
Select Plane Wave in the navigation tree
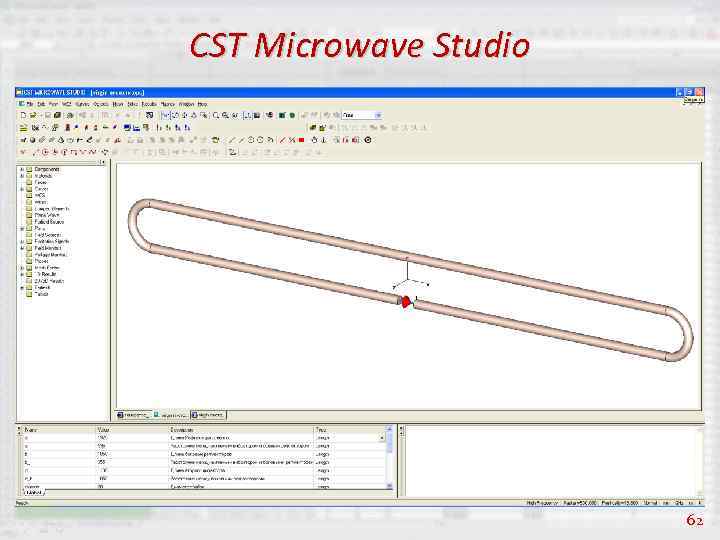(x=47, y=215)
